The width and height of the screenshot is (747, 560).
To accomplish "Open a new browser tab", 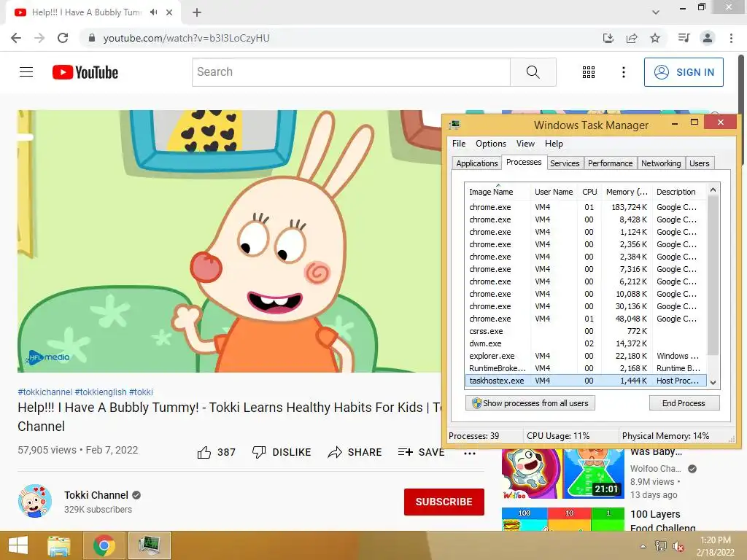I will (197, 12).
